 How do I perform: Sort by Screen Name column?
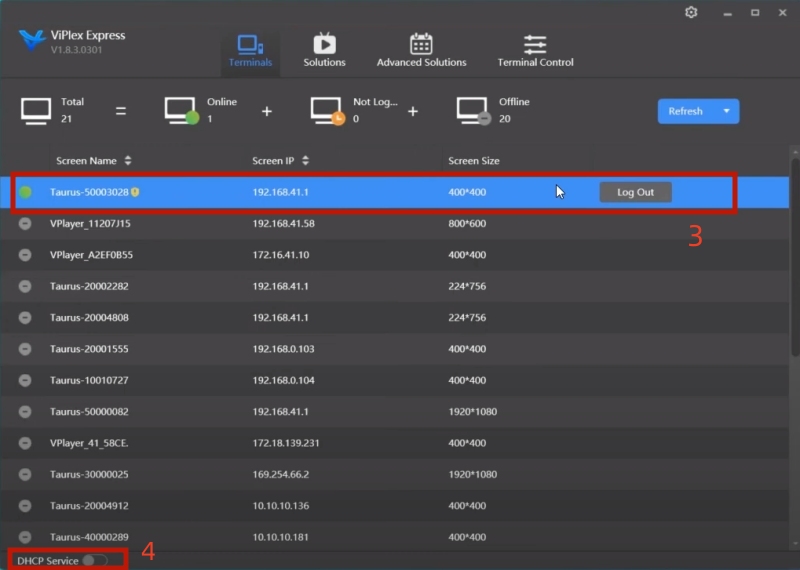pos(128,161)
